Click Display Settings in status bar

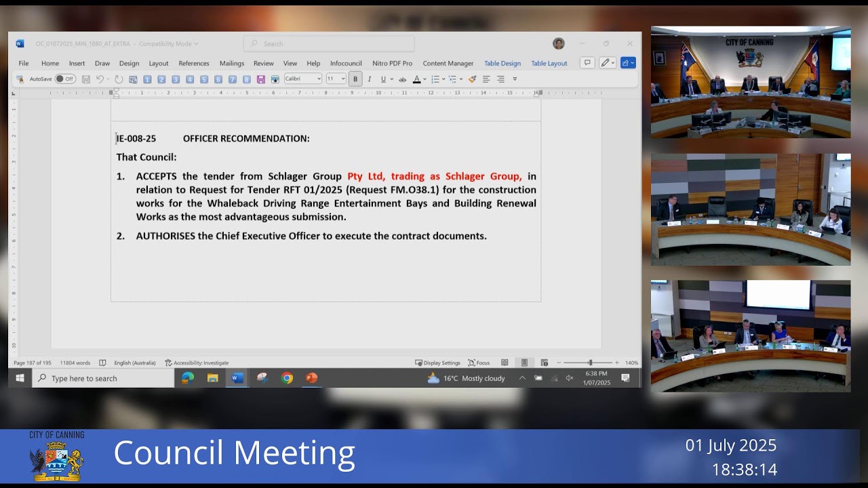(437, 363)
